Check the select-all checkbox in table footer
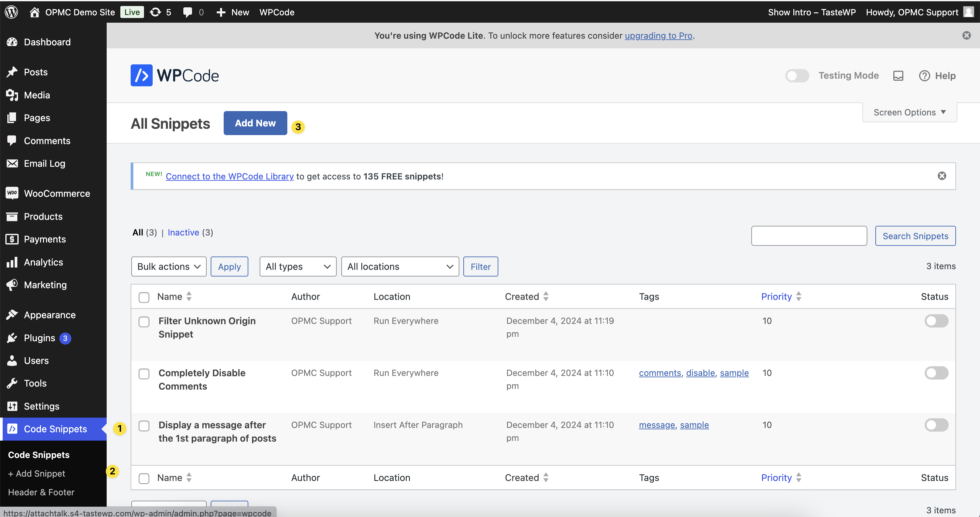980x517 pixels. [x=144, y=479]
